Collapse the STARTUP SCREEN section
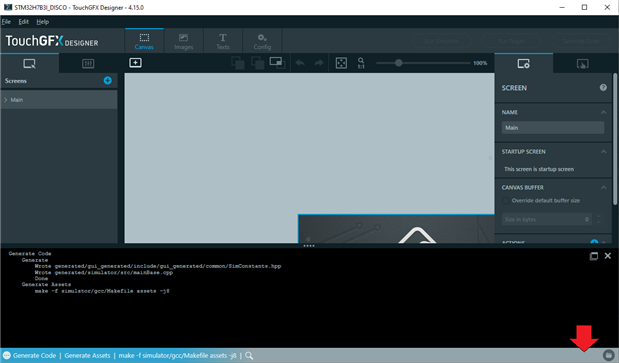Viewport: 619px width, 363px height. (x=603, y=152)
